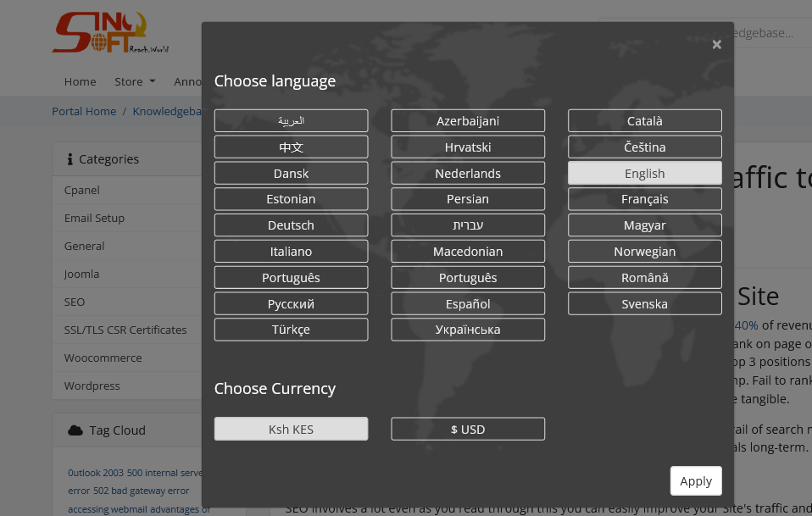Click the SinoSoft logo
The image size is (812, 516).
pos(109,31)
